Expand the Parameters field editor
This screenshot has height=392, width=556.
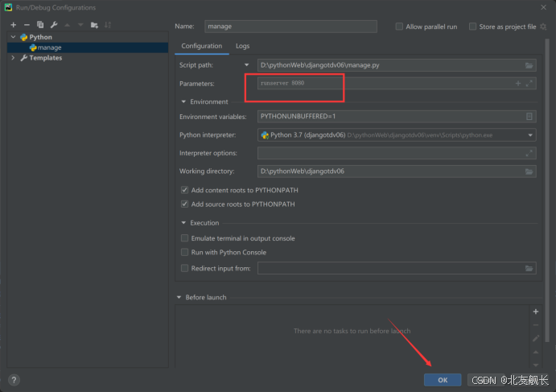pos(529,84)
